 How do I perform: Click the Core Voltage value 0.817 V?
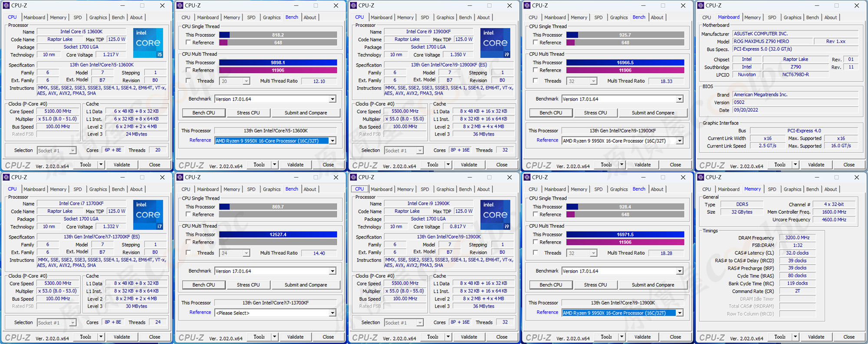(x=458, y=226)
